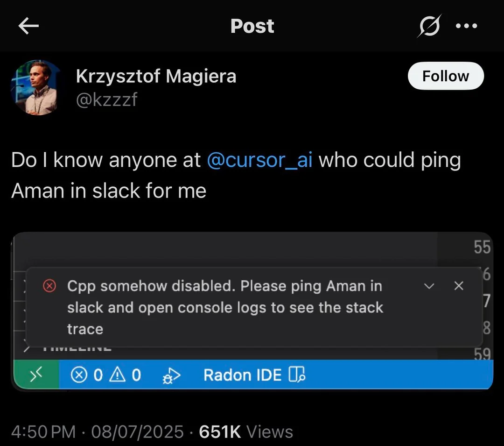Click the 651K Views count

click(246, 432)
